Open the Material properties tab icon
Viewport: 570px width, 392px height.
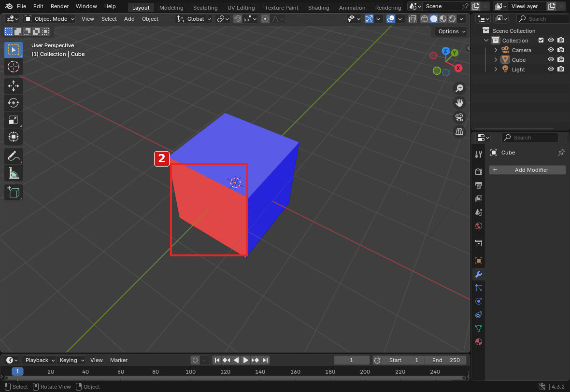tap(479, 342)
